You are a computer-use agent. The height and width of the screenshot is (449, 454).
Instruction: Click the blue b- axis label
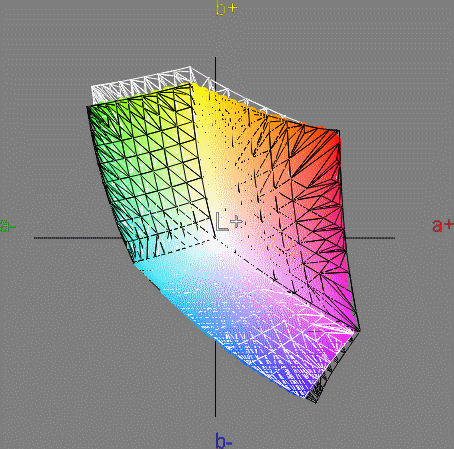[x=224, y=441]
